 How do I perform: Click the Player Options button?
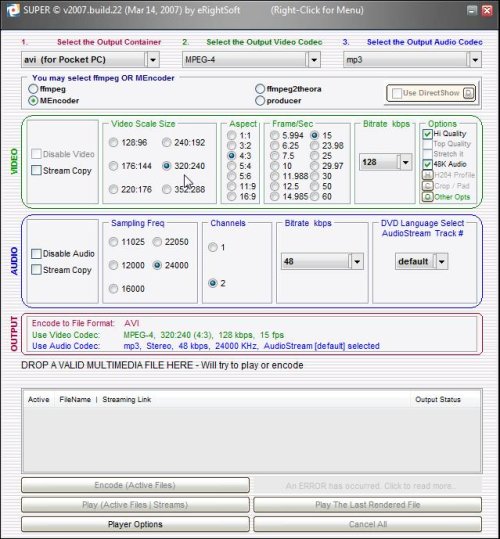coord(135,525)
